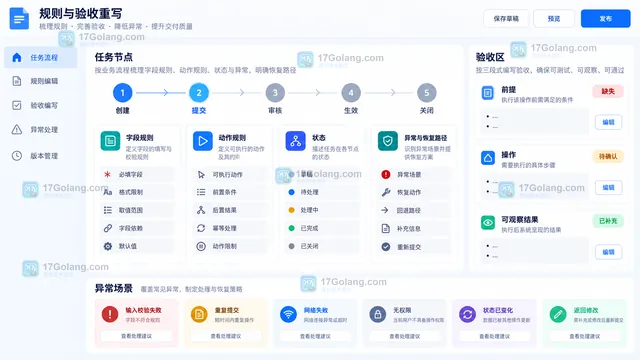640x360 pixels.
Task: Click the document logo icon beside 规则与验收重写
Action: (19, 18)
